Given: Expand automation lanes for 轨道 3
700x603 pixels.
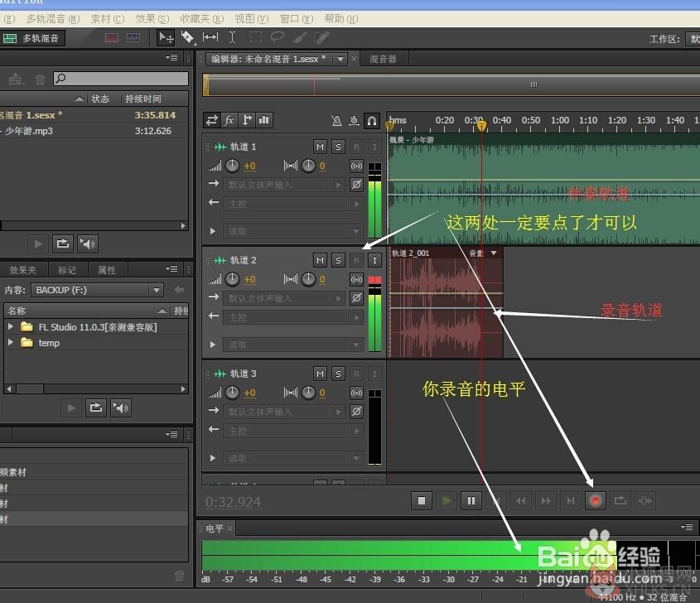Looking at the screenshot, I should pos(213,458).
